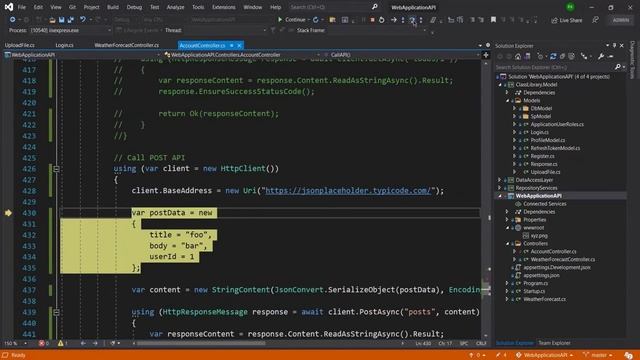The height and width of the screenshot is (360, 640).
Task: Click the ADMIN button
Action: point(620,20)
